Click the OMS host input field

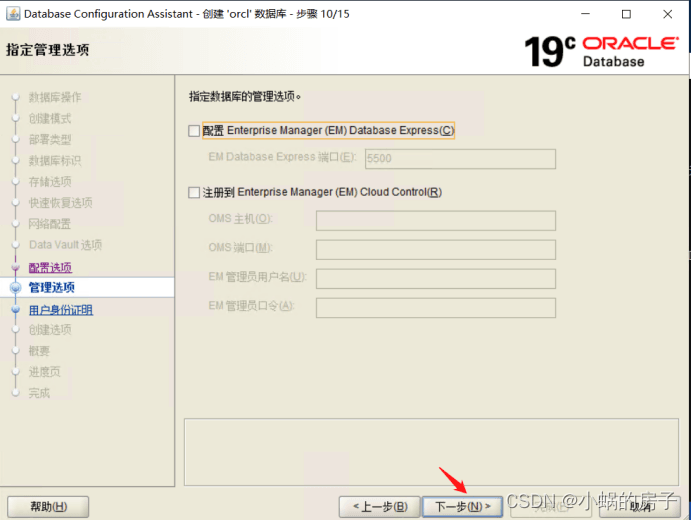click(x=436, y=220)
